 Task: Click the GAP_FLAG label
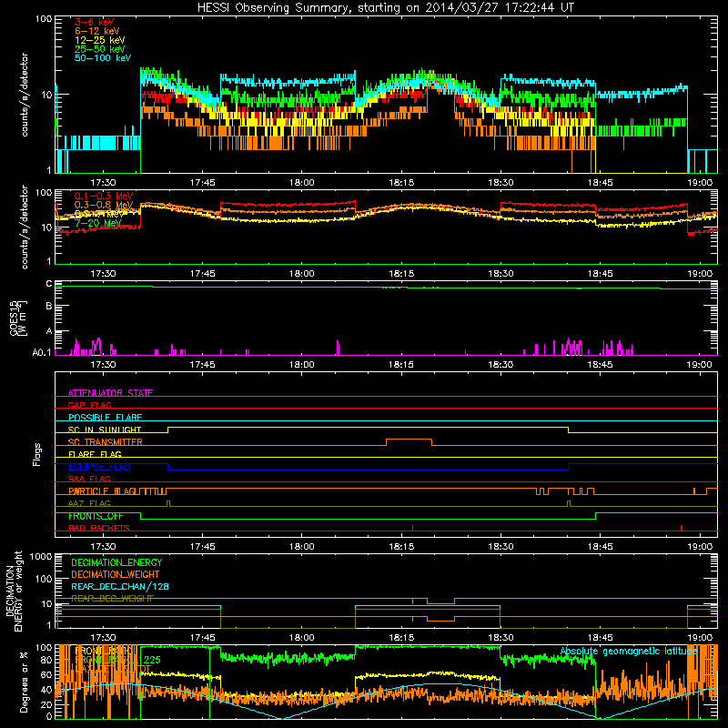(89, 405)
